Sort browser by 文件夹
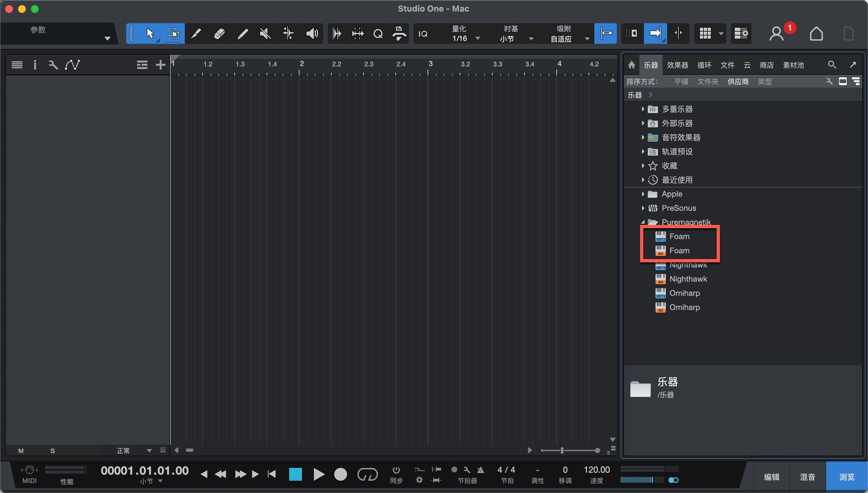Image resolution: width=868 pixels, height=493 pixels. tap(708, 81)
